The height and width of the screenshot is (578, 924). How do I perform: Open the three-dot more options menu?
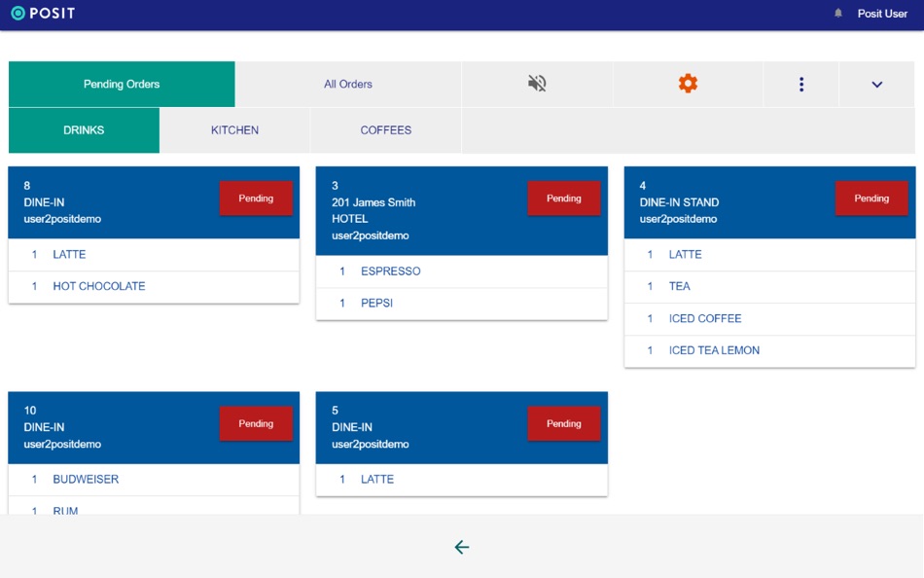(x=800, y=84)
